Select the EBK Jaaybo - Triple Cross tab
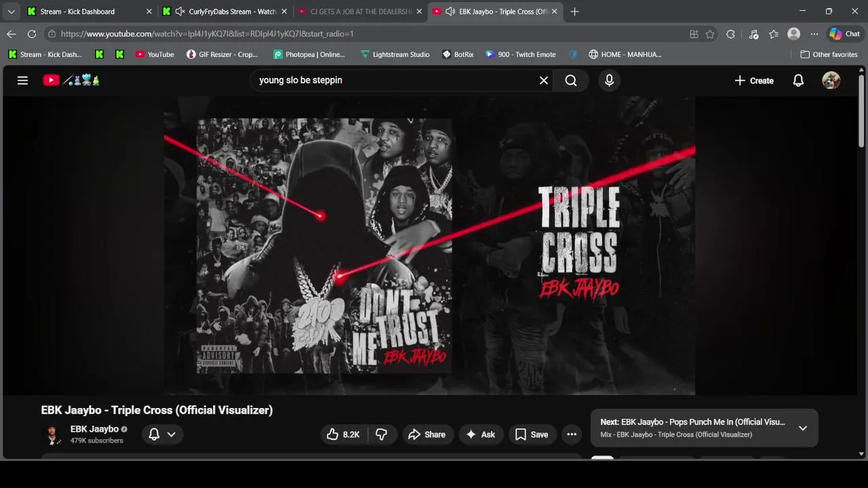 point(495,12)
